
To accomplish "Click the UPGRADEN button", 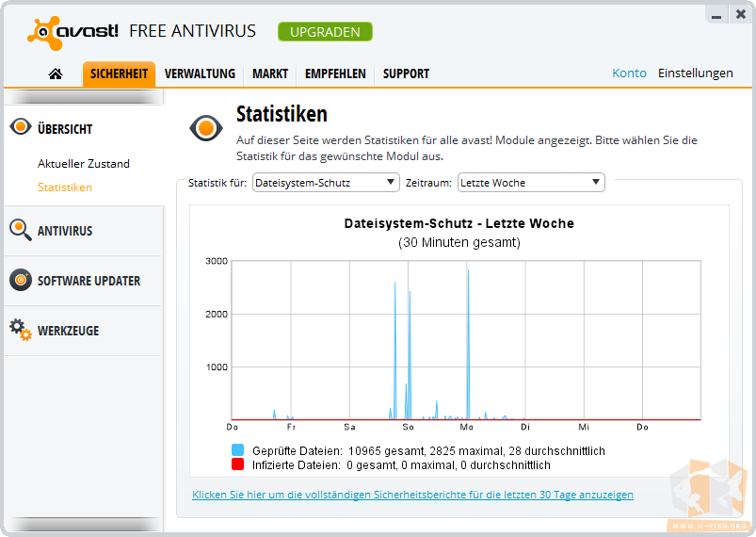I will (325, 32).
